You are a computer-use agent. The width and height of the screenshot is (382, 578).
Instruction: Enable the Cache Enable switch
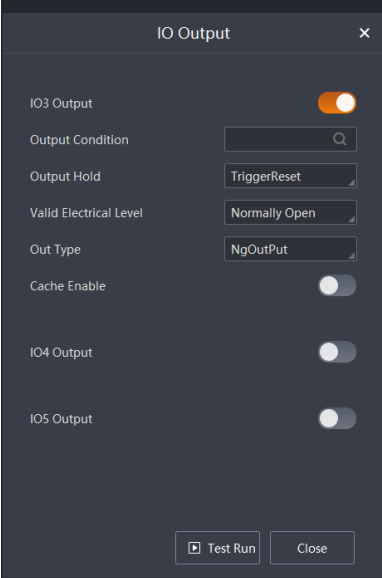click(x=337, y=286)
